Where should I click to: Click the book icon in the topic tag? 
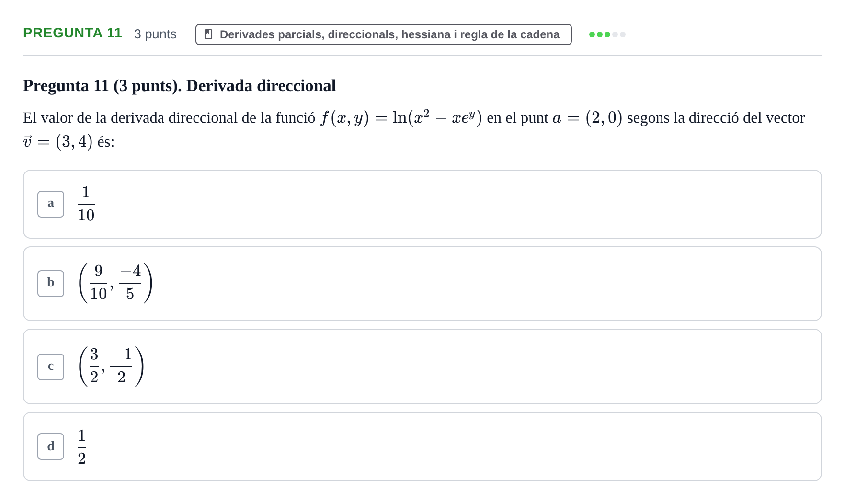coord(208,34)
